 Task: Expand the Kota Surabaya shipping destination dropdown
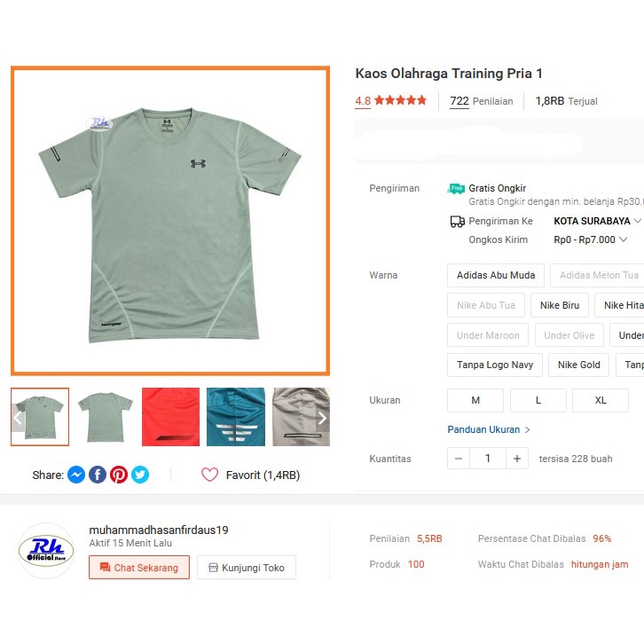(597, 221)
